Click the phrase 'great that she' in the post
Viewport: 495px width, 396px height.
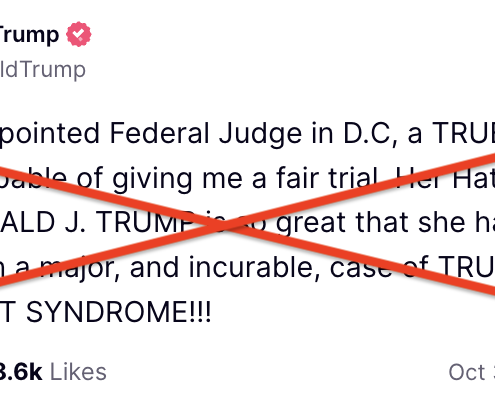(371, 222)
